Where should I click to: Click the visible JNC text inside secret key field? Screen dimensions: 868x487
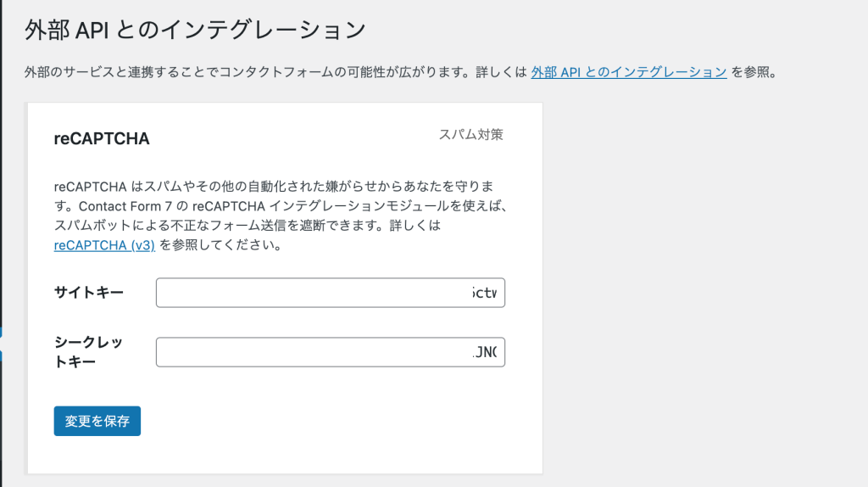click(485, 352)
